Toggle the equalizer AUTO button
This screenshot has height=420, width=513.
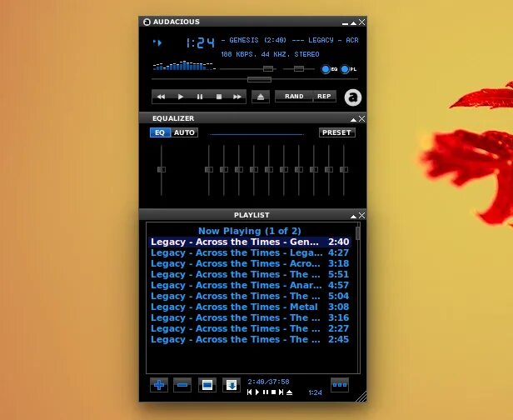click(184, 132)
